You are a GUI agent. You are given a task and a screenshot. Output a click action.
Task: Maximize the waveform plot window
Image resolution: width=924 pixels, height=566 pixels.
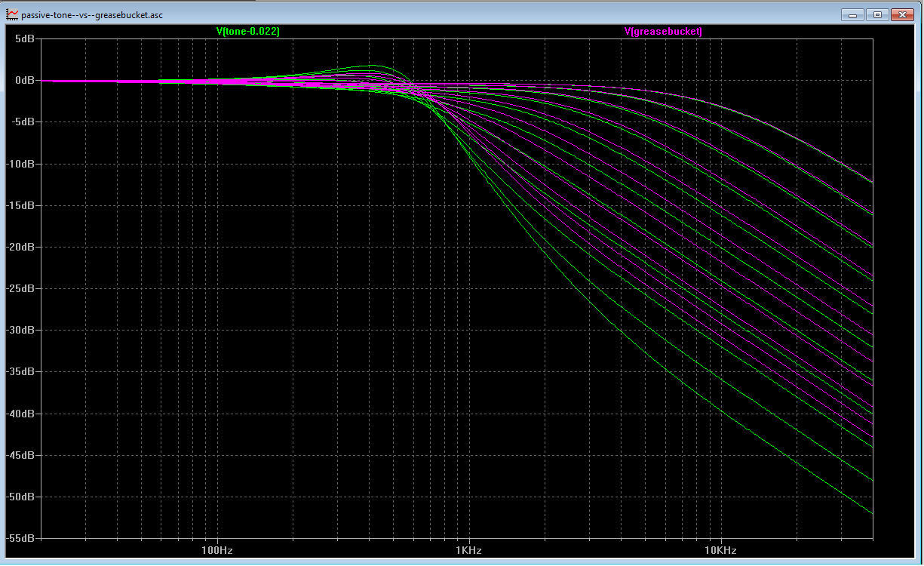click(x=877, y=14)
